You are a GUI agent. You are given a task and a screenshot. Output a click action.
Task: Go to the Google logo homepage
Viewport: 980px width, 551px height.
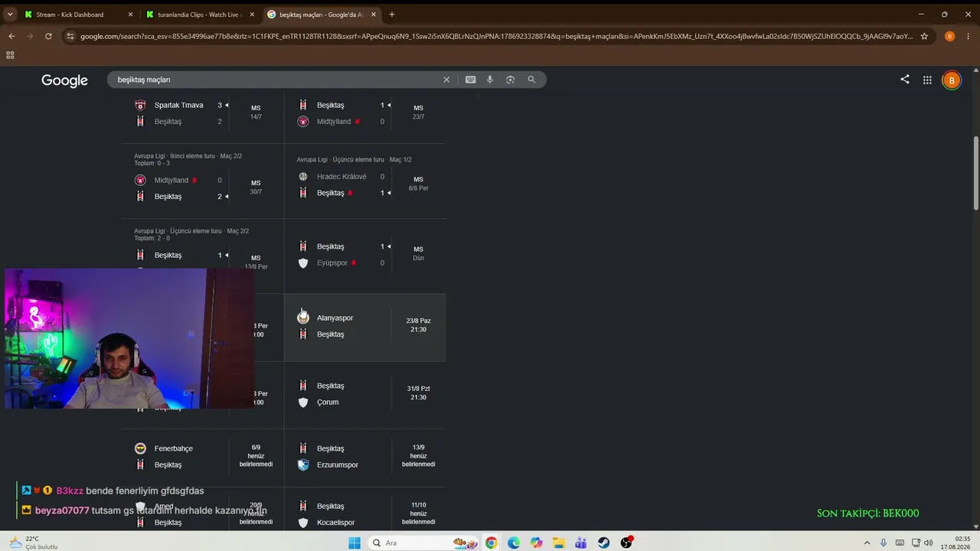(x=64, y=80)
